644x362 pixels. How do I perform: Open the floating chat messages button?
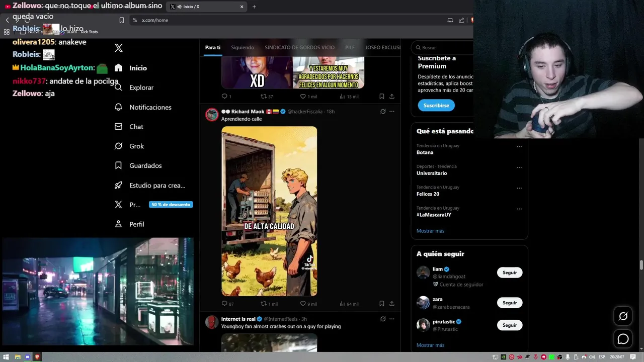pyautogui.click(x=623, y=339)
